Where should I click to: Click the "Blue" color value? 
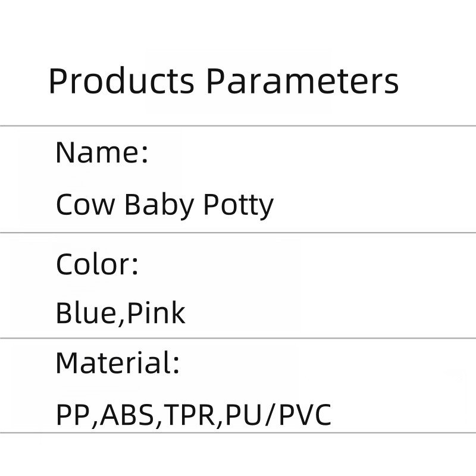pyautogui.click(x=88, y=313)
